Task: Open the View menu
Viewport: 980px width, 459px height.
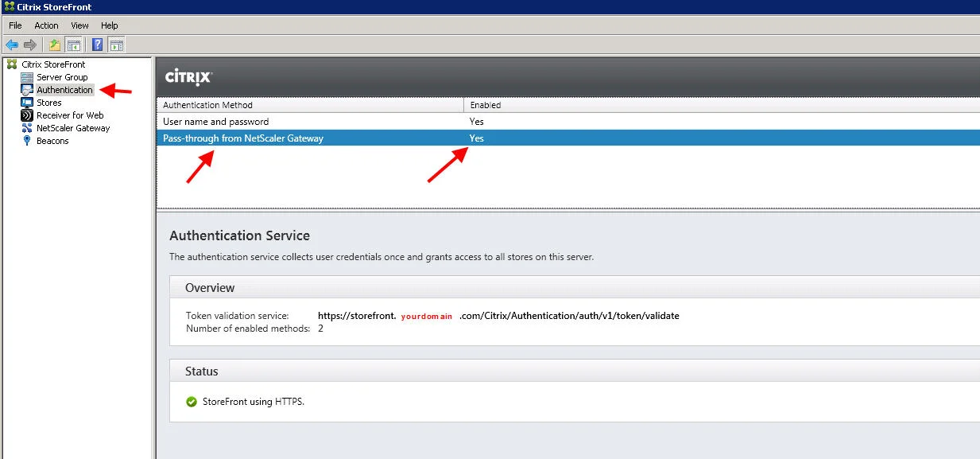Action: [79, 25]
